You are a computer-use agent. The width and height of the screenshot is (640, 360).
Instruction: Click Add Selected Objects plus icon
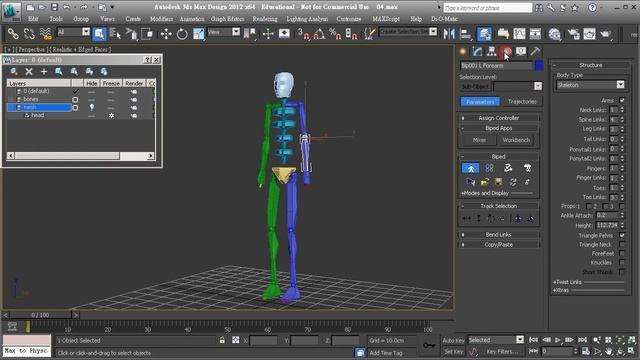tap(44, 72)
